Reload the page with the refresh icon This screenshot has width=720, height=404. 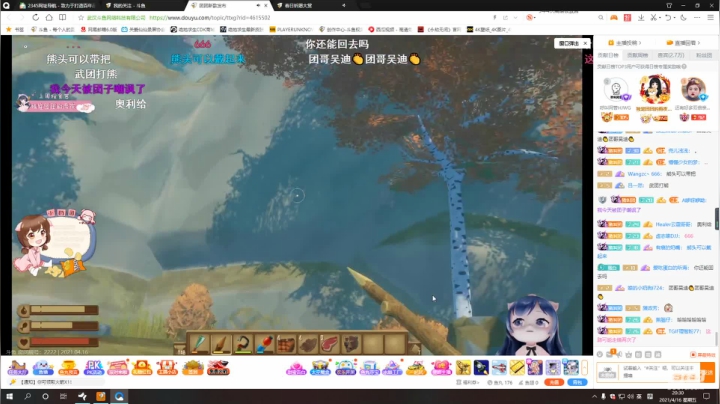[x=35, y=17]
